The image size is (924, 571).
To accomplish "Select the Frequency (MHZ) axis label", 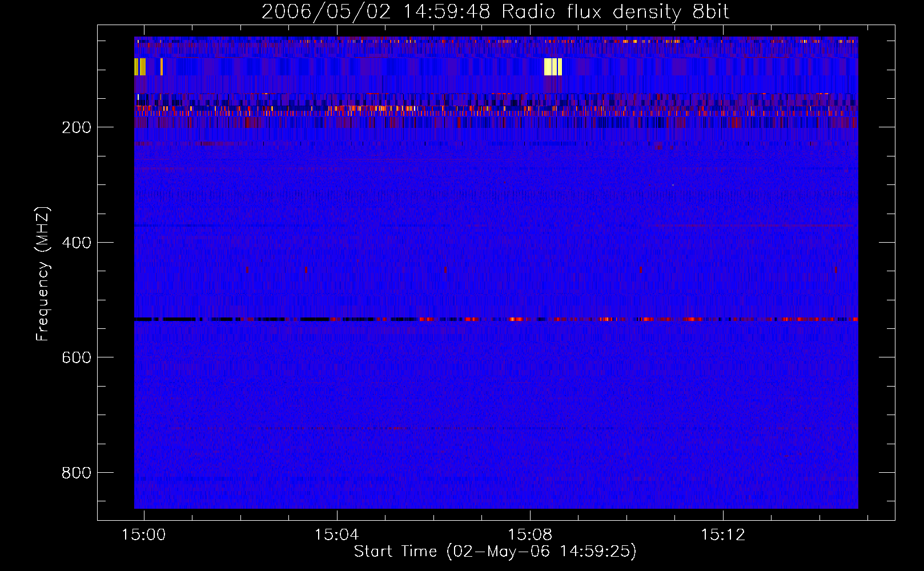I will pos(43,274).
